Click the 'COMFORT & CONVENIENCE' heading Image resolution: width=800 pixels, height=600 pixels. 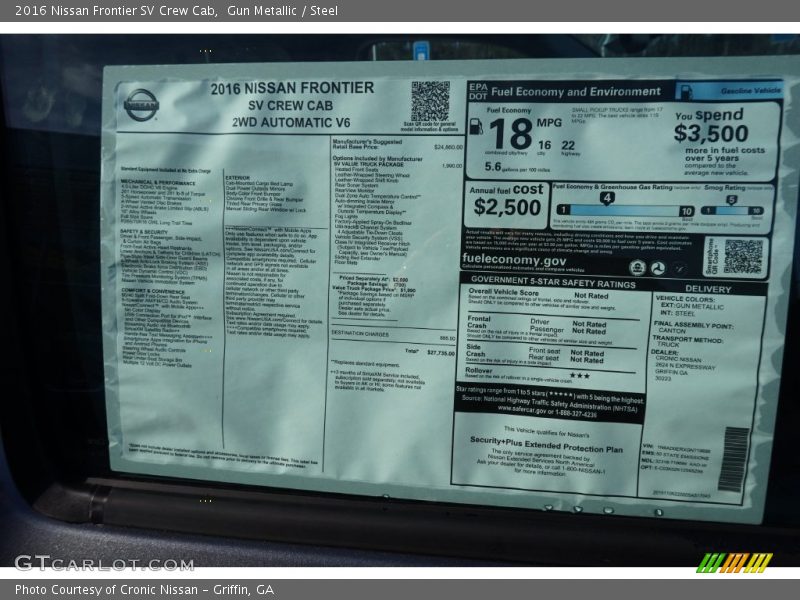(x=153, y=291)
